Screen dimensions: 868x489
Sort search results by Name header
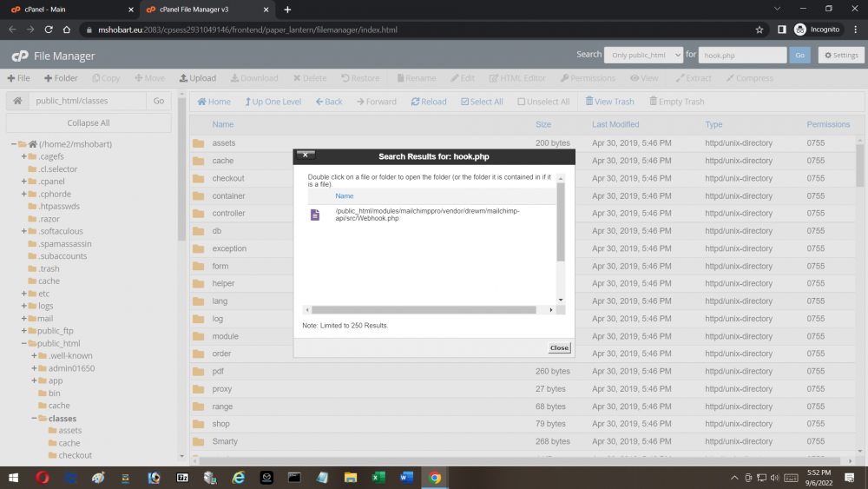(x=345, y=196)
